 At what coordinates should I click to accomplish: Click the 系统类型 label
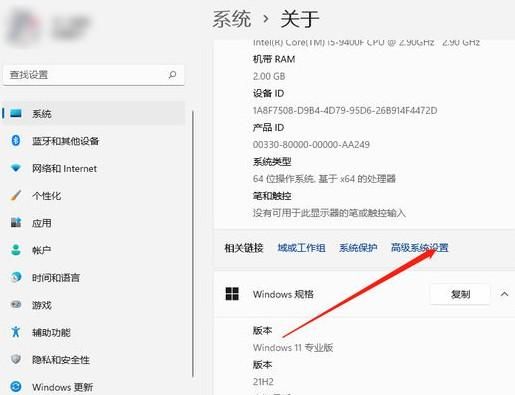click(272, 162)
